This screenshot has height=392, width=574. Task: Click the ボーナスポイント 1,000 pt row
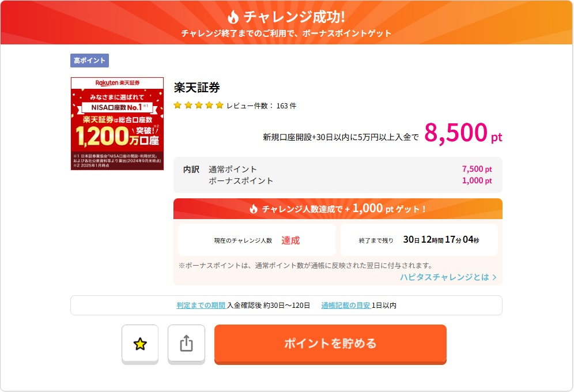pyautogui.click(x=338, y=180)
